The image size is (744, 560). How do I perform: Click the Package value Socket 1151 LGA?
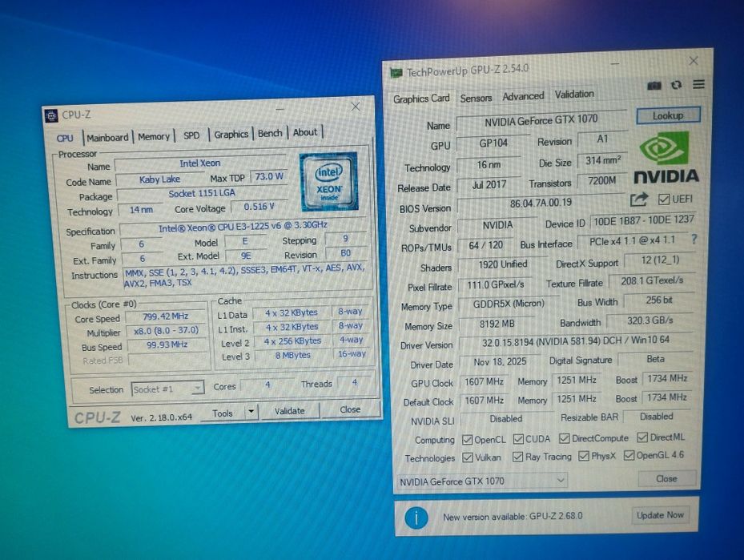click(202, 193)
